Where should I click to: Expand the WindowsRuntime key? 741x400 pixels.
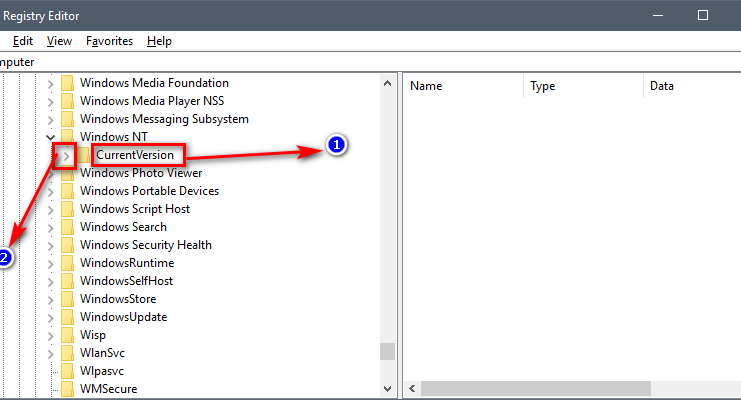51,264
